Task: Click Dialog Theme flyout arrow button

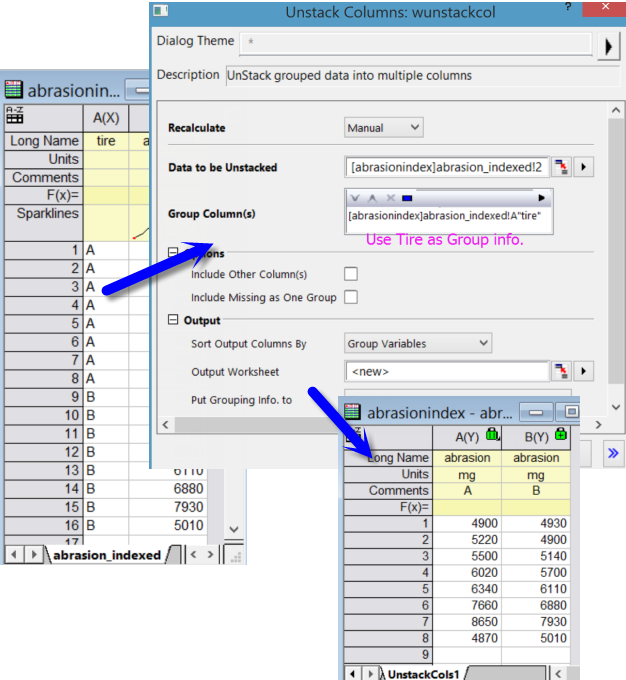Action: (x=608, y=46)
